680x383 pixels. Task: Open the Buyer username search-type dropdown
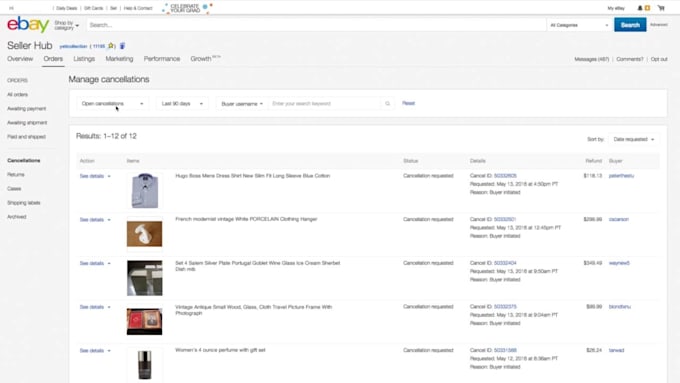242,104
